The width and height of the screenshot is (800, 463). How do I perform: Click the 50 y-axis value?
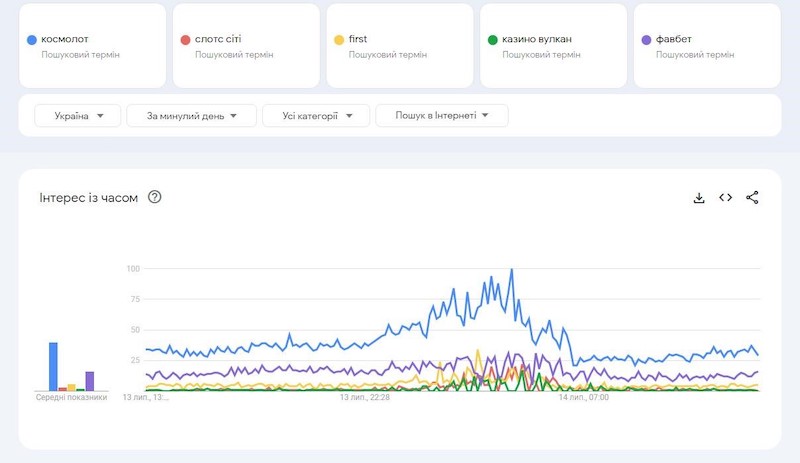[x=135, y=330]
